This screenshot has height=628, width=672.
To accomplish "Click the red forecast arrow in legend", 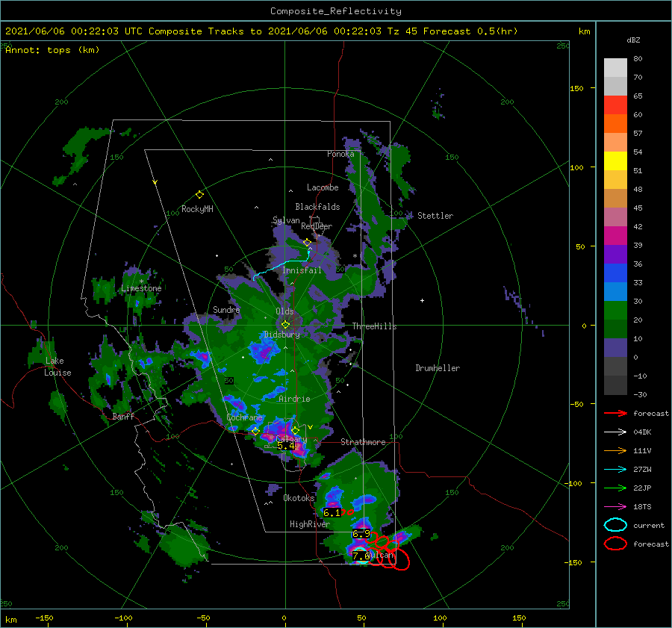I will [615, 413].
